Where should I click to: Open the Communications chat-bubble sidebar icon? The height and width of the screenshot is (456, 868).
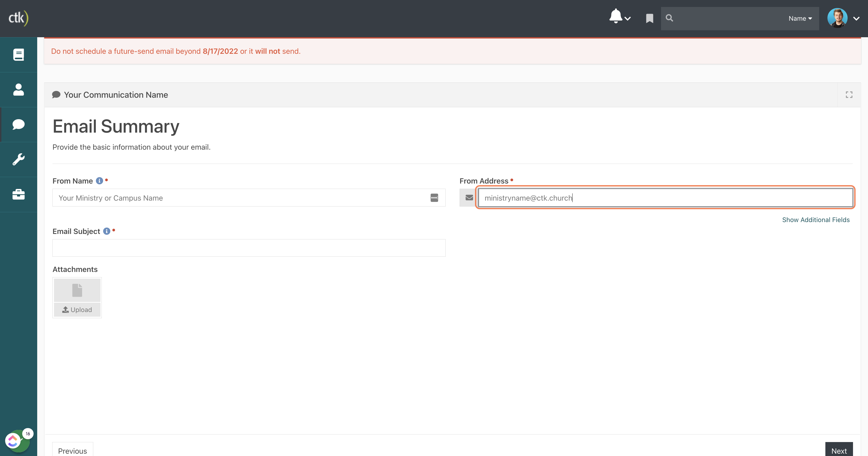click(19, 124)
